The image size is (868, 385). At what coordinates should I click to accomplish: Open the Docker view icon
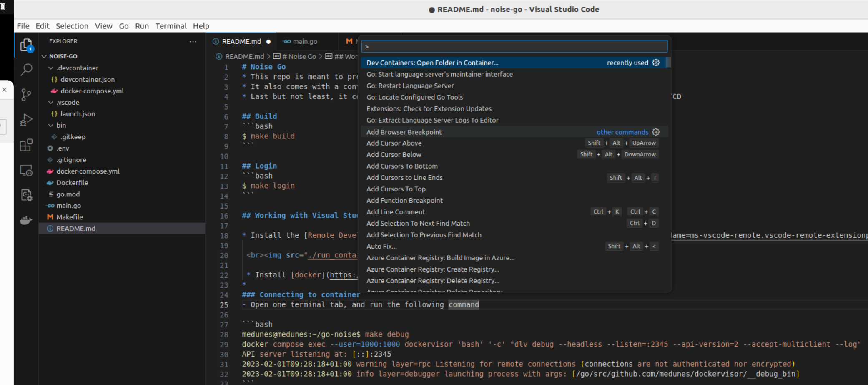(x=26, y=220)
